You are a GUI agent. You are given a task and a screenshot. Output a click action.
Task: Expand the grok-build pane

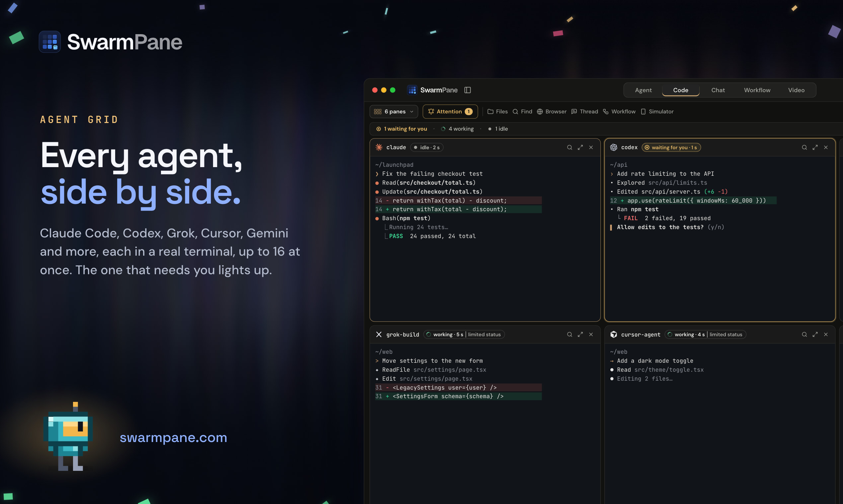(x=580, y=335)
